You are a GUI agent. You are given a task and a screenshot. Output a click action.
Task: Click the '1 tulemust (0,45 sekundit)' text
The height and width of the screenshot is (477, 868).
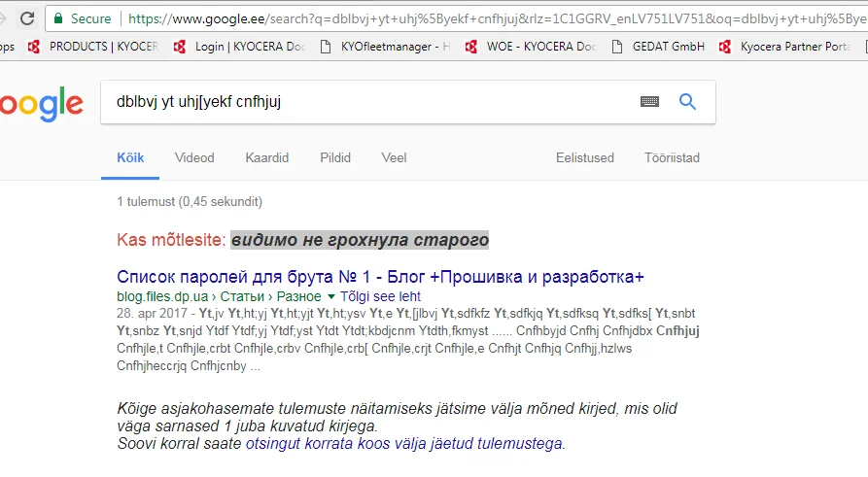pos(190,201)
